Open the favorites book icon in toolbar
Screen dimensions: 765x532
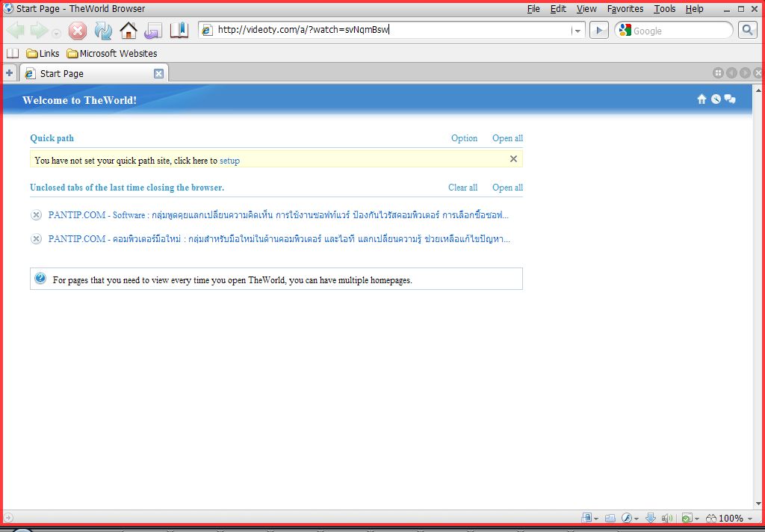click(179, 30)
